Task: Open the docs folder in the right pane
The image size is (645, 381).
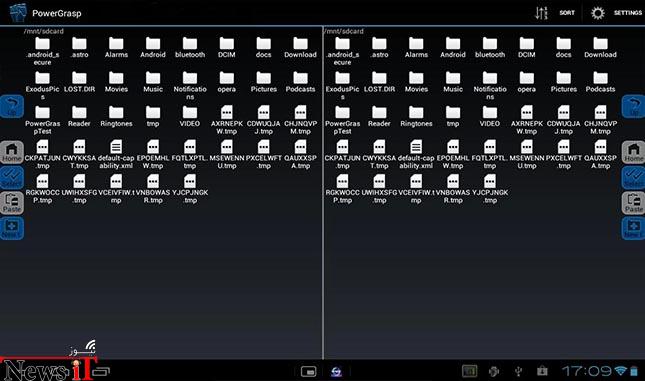Action: click(x=564, y=48)
